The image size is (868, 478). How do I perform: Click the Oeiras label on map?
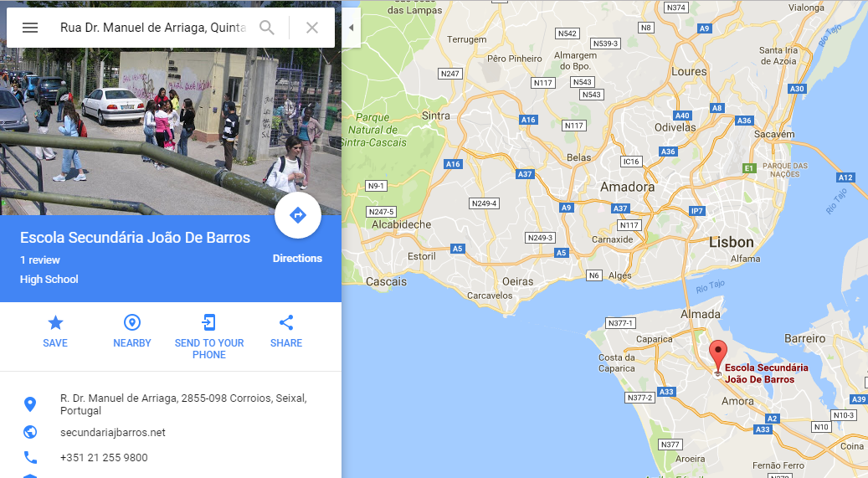[517, 281]
